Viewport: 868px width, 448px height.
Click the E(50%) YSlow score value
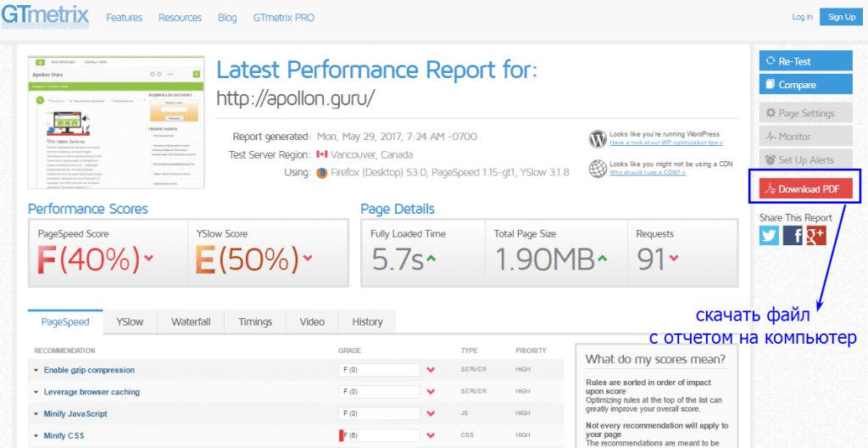(x=248, y=259)
